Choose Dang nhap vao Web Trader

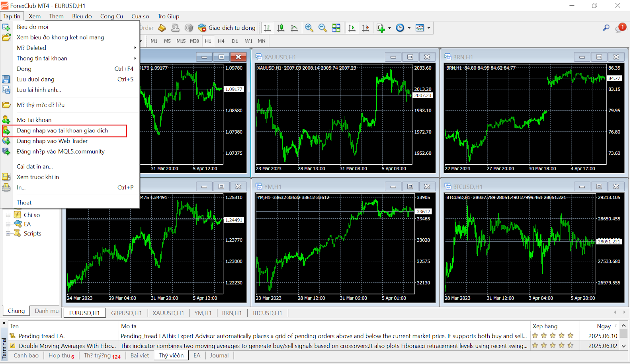click(70, 141)
